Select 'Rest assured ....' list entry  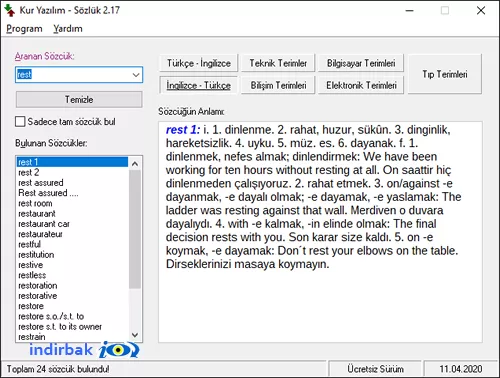pyautogui.click(x=72, y=193)
